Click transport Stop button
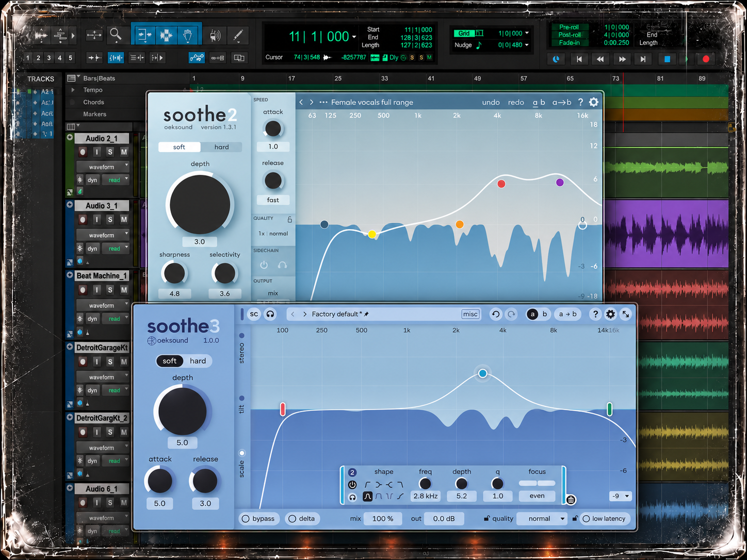The height and width of the screenshot is (560, 747). [x=667, y=59]
